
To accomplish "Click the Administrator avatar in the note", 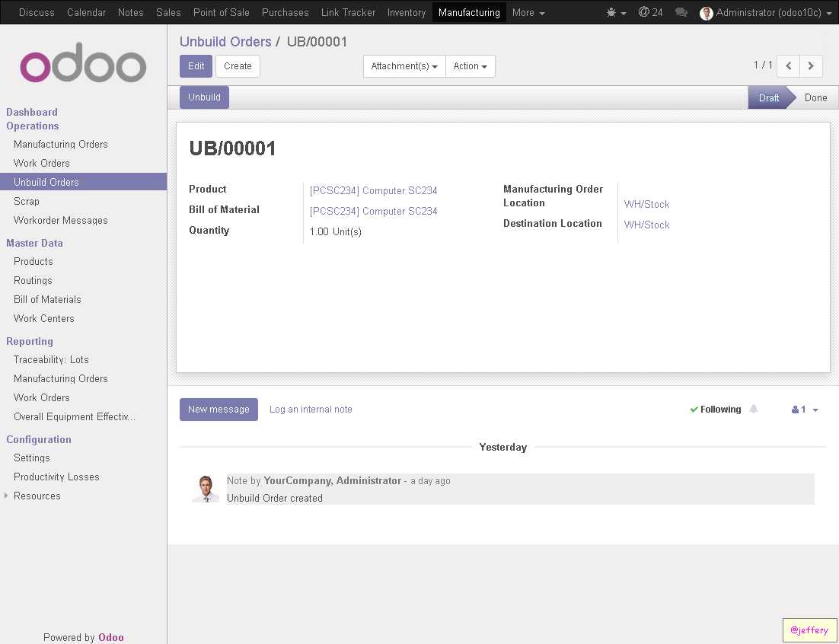I will (x=206, y=489).
